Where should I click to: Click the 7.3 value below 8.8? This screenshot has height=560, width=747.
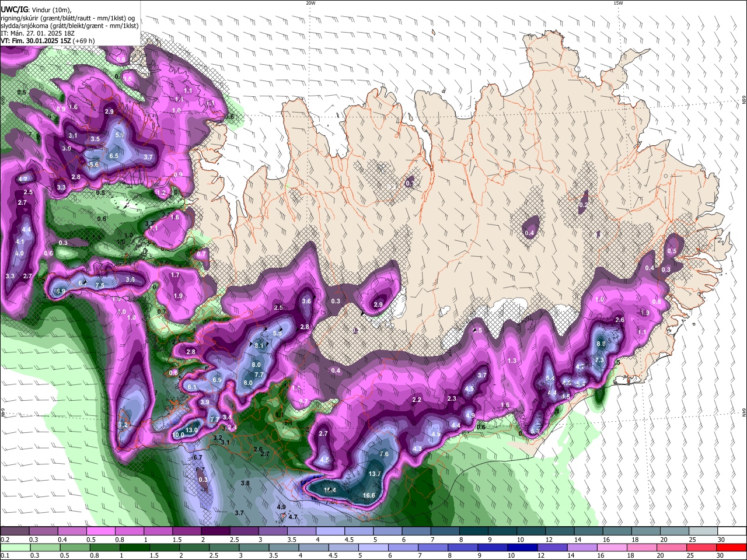coord(599,360)
